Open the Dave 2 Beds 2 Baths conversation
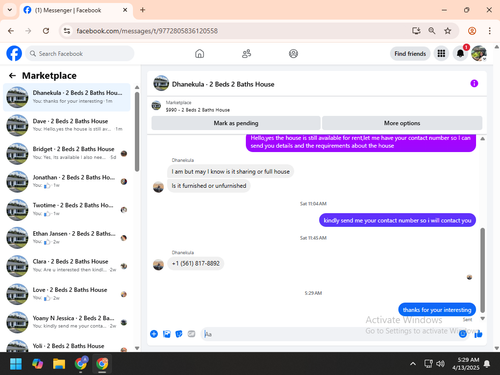 (x=67, y=125)
